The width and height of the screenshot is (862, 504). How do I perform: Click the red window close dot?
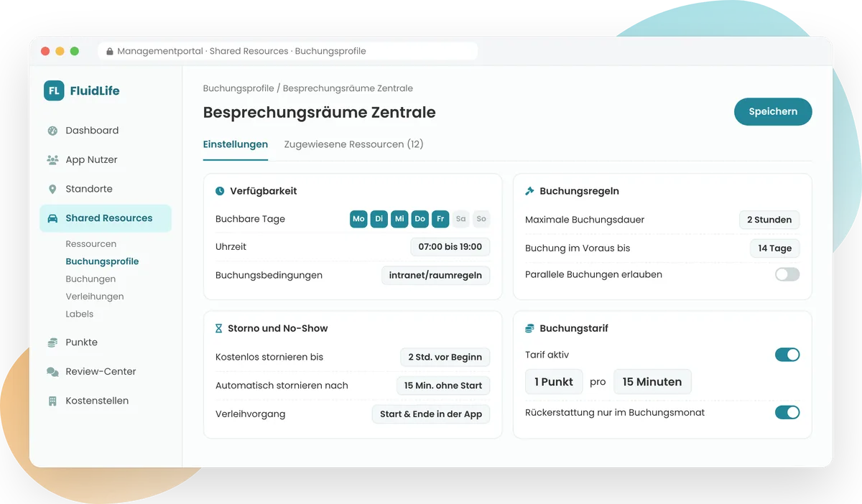click(x=45, y=52)
